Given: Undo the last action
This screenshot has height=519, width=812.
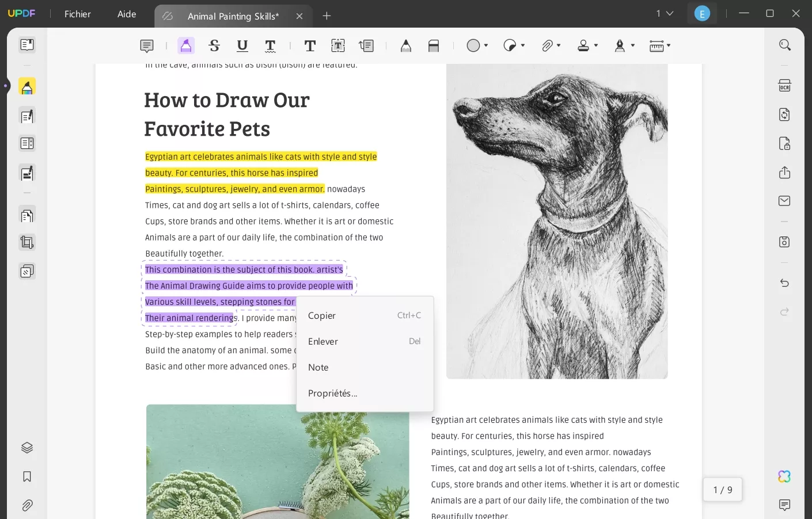Looking at the screenshot, I should [784, 283].
